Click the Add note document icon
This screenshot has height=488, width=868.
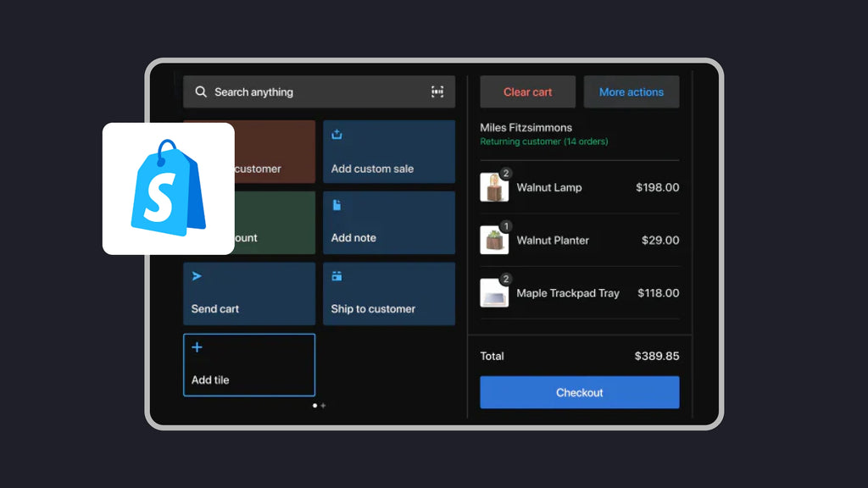click(x=337, y=205)
